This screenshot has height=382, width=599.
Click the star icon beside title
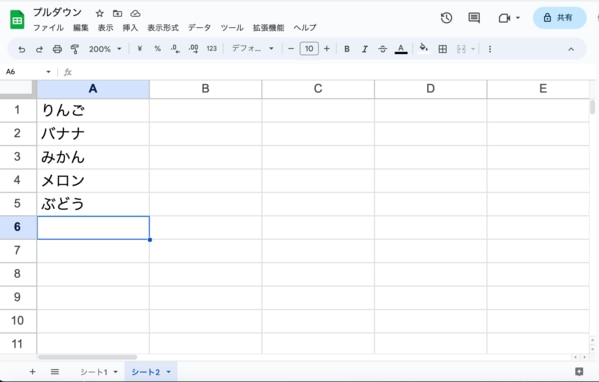100,14
